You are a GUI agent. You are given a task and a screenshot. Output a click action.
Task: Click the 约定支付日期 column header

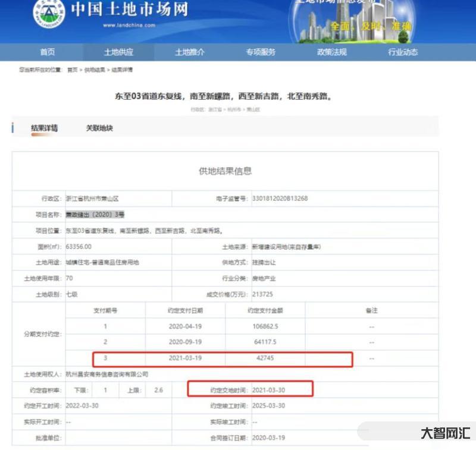[185, 310]
